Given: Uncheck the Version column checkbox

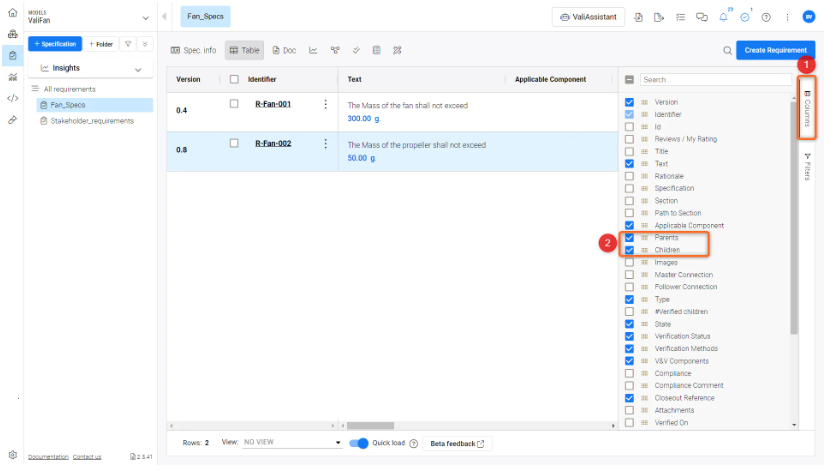Looking at the screenshot, I should [x=629, y=102].
